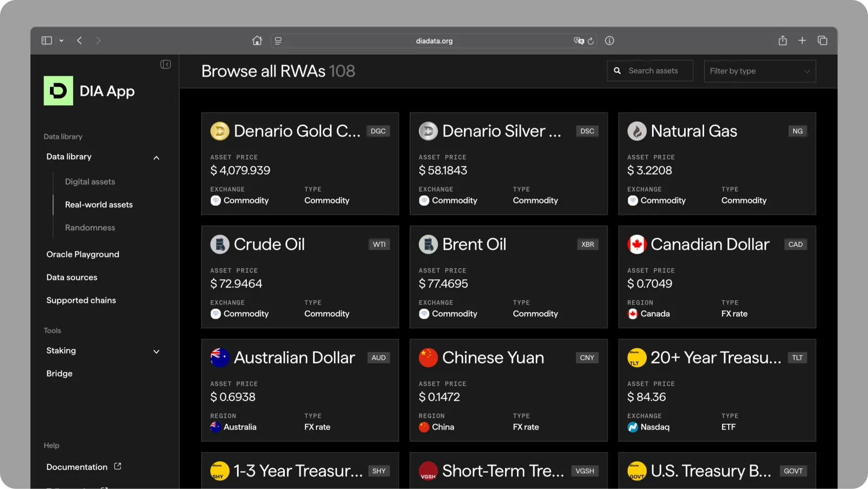Open Data sources page
The height and width of the screenshot is (489, 868).
pyautogui.click(x=72, y=277)
